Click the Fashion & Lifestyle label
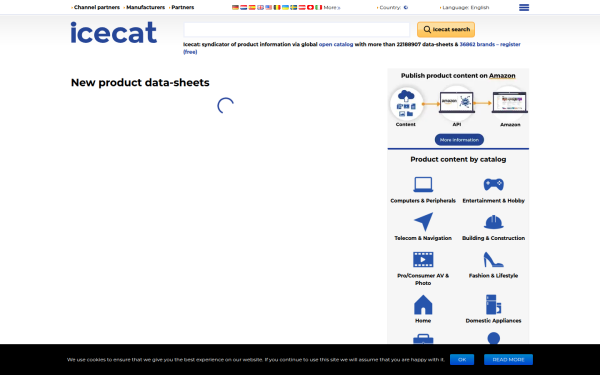The width and height of the screenshot is (600, 375). pos(494,276)
